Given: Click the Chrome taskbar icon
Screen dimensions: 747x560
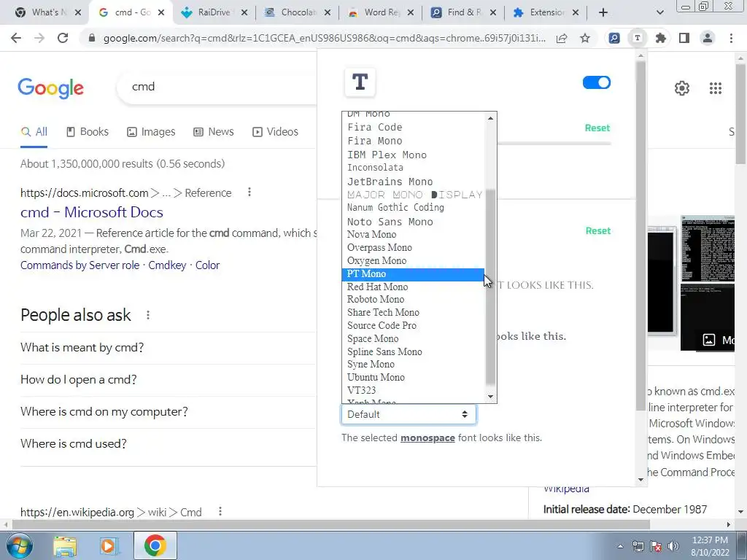Looking at the screenshot, I should (x=155, y=545).
